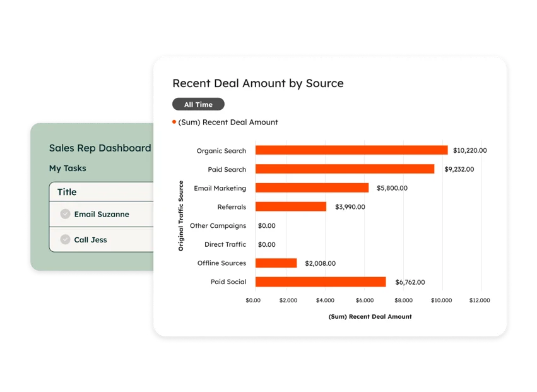
Task: Select the Organic Search bar
Action: pos(351,150)
